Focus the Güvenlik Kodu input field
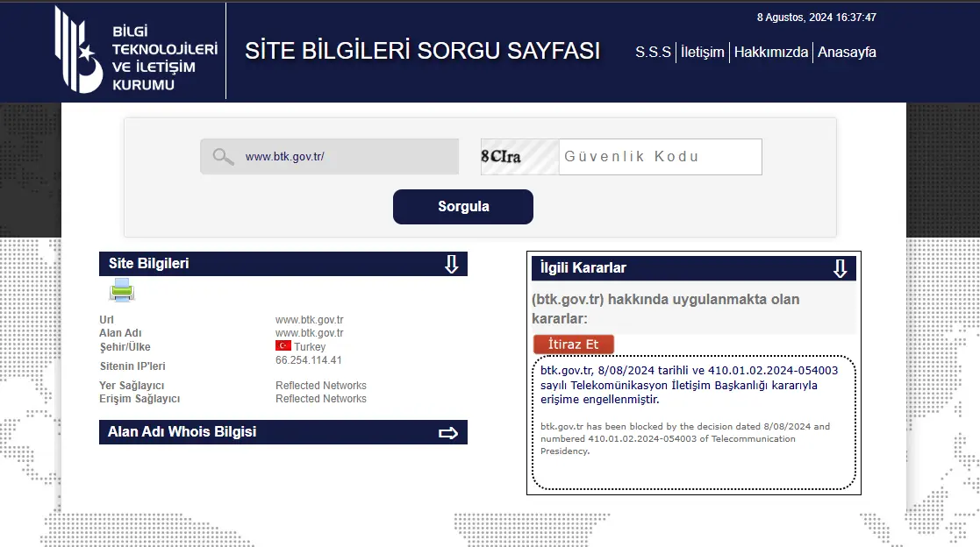 click(x=660, y=157)
